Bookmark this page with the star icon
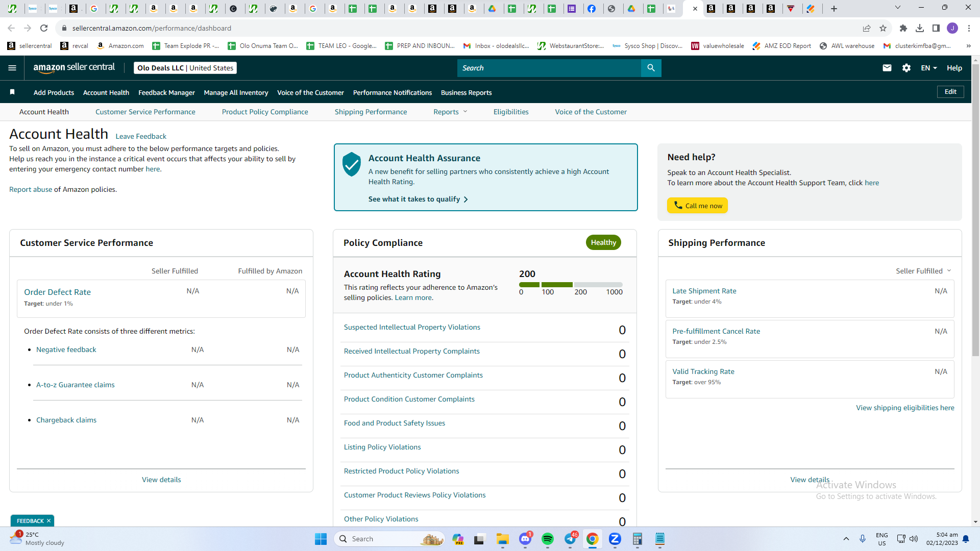The image size is (980, 551). (883, 28)
